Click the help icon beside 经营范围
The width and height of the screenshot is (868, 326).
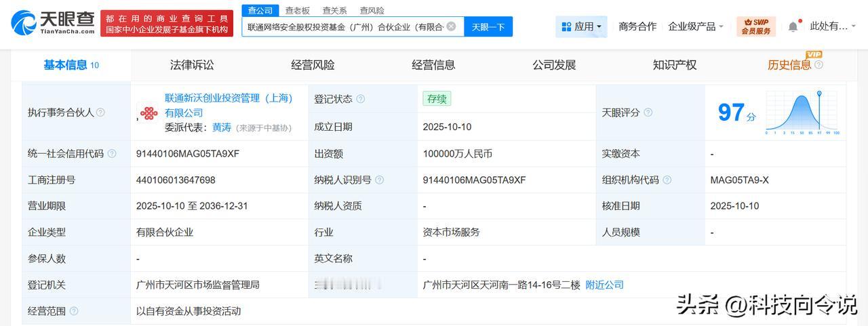[74, 311]
